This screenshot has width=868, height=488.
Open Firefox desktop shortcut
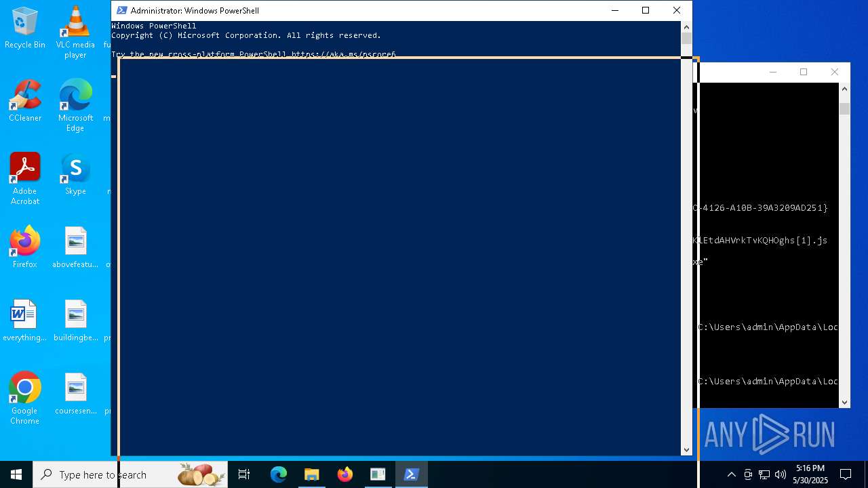pyautogui.click(x=25, y=247)
